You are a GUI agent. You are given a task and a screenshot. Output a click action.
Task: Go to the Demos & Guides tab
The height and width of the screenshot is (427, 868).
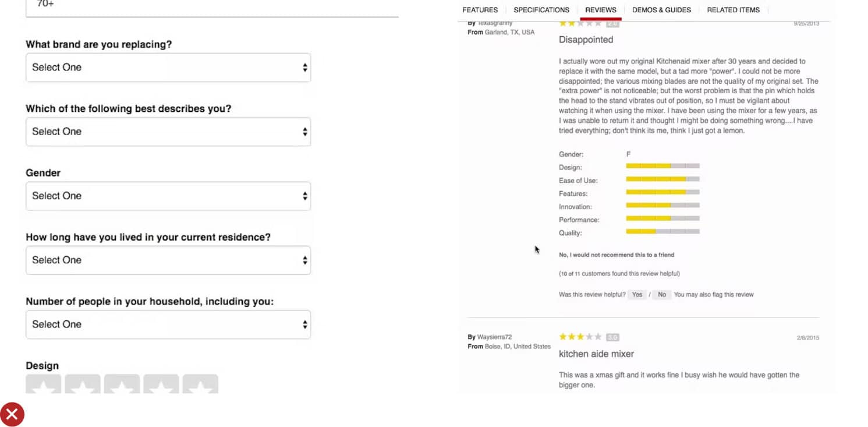pyautogui.click(x=661, y=10)
